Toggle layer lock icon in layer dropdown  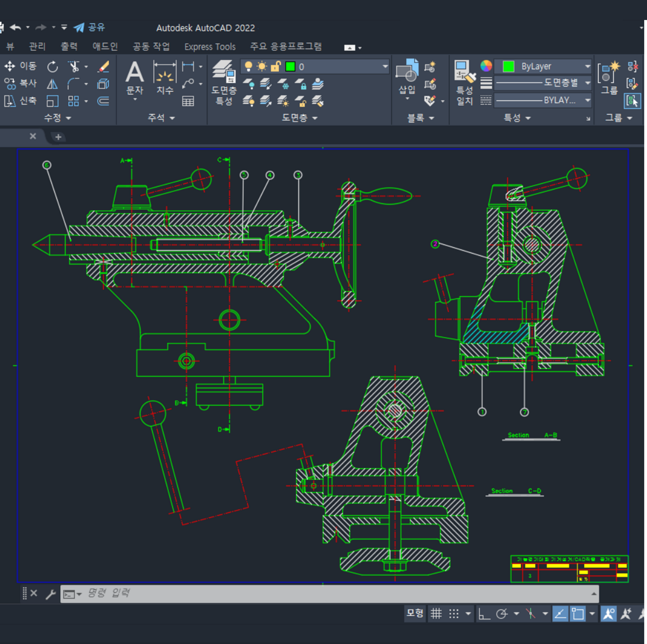click(275, 66)
